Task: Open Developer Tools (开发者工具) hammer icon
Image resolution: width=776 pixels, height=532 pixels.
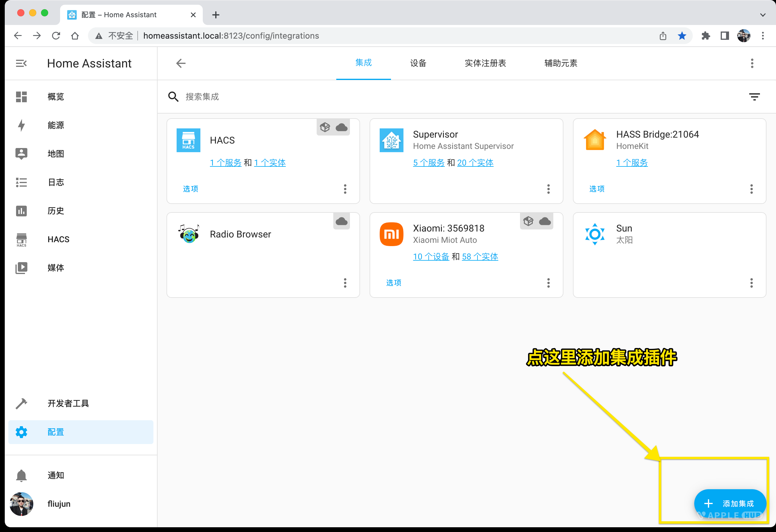Action: tap(21, 404)
